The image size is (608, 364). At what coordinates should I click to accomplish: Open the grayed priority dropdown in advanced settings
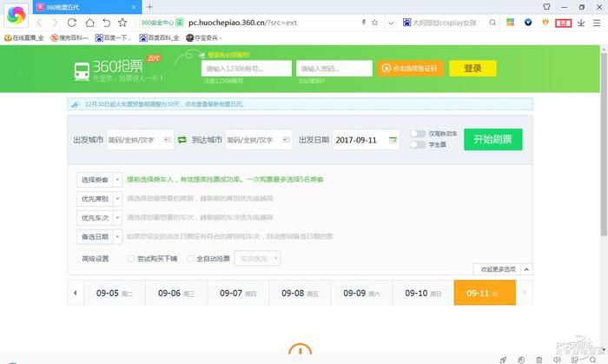click(257, 258)
